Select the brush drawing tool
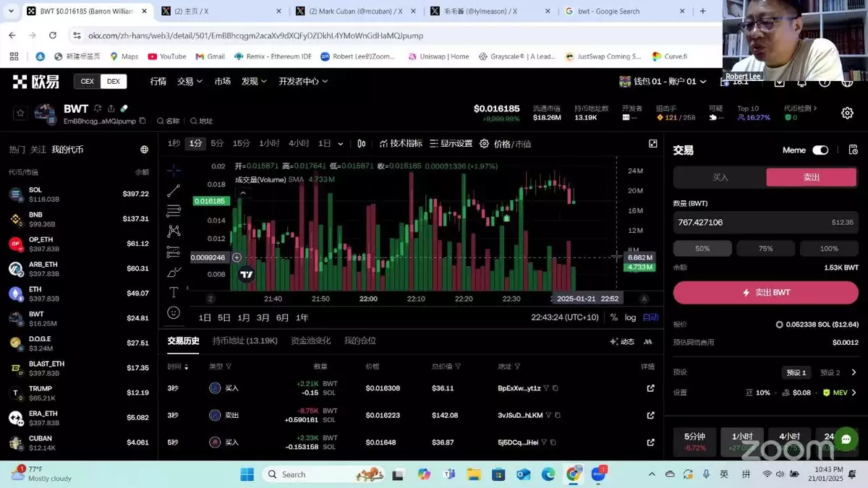The image size is (868, 488). tap(174, 272)
